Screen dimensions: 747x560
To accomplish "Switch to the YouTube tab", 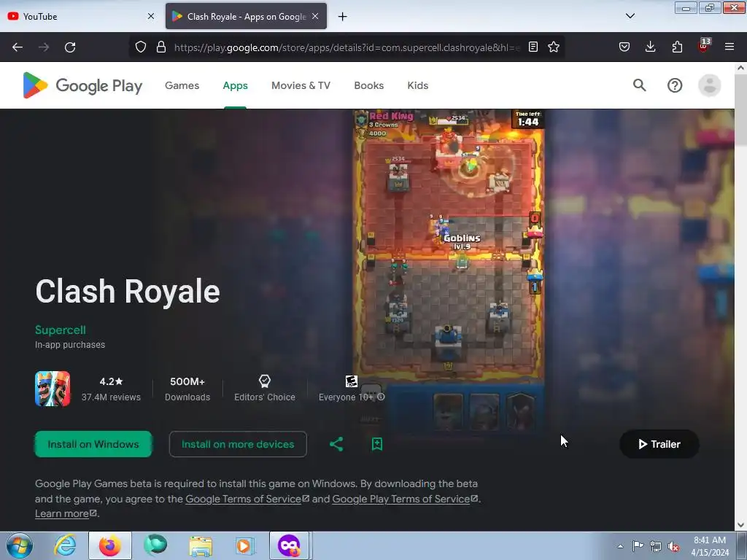I will [x=80, y=16].
